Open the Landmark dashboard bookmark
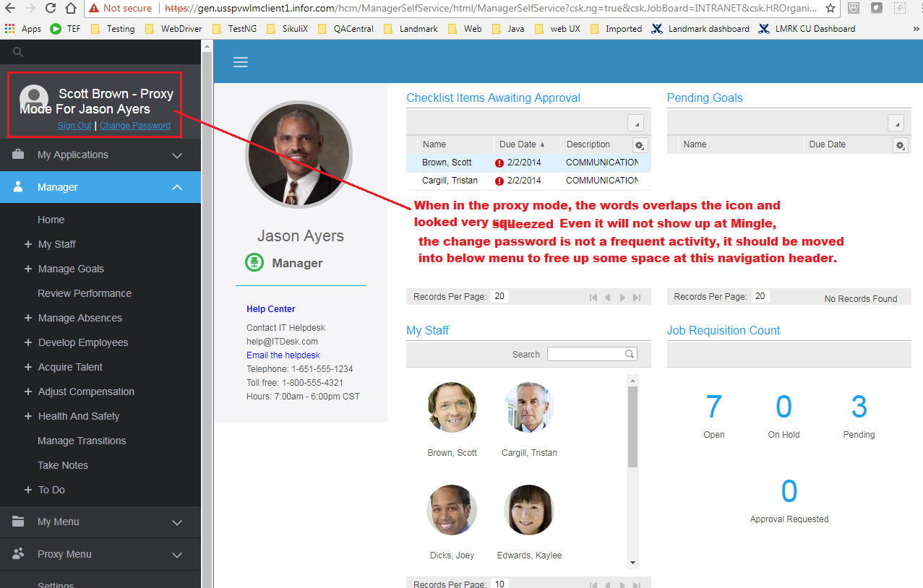Image resolution: width=923 pixels, height=588 pixels. point(700,29)
